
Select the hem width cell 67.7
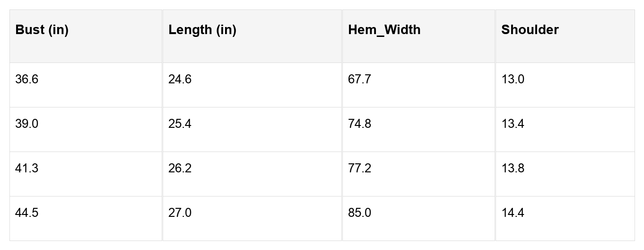pos(419,85)
